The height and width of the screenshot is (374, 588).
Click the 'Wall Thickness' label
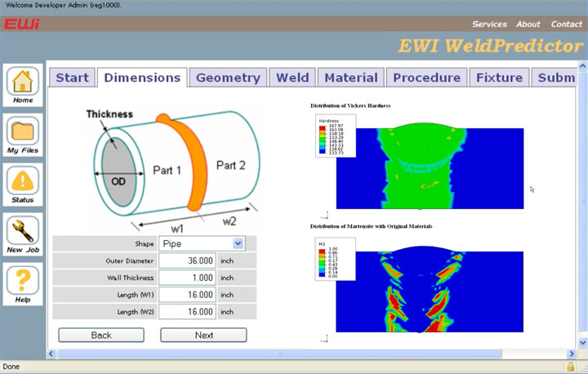click(x=130, y=278)
